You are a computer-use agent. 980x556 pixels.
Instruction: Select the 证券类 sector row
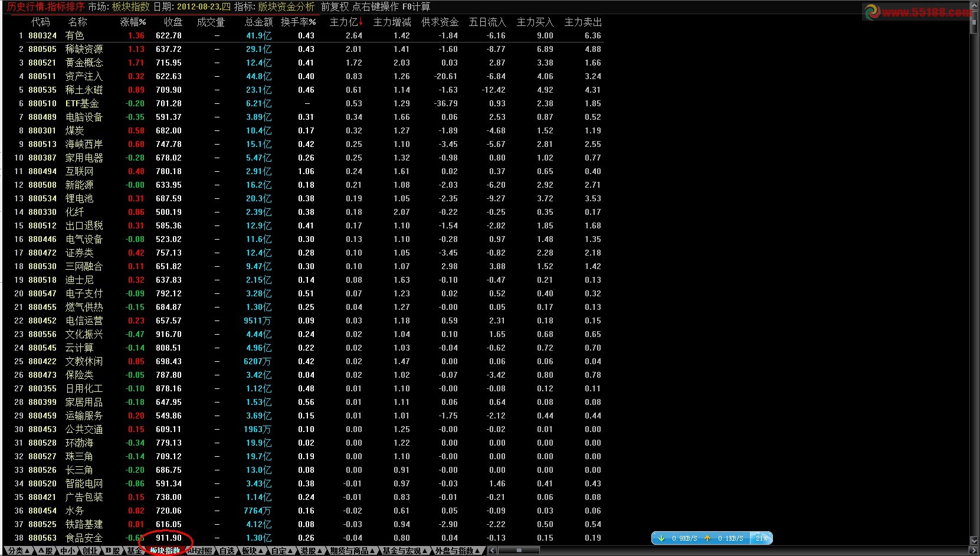click(304, 253)
